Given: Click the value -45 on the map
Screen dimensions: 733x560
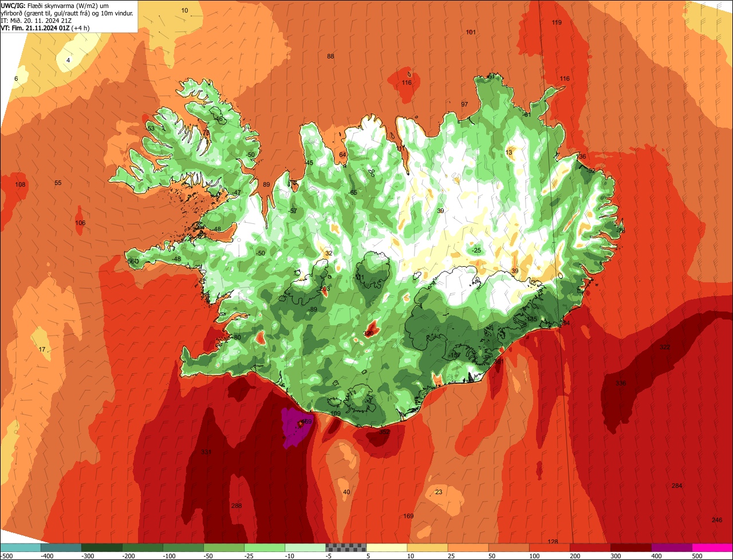Looking at the screenshot, I should coord(309,163).
